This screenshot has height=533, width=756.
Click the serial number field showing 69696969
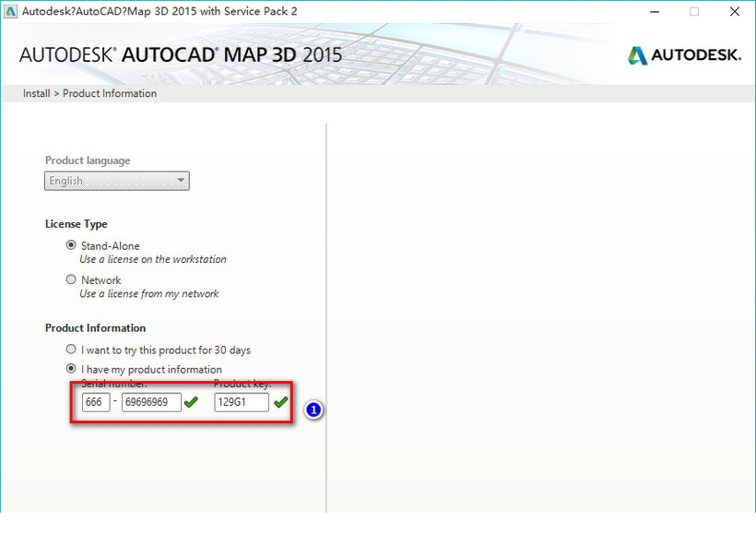point(151,402)
